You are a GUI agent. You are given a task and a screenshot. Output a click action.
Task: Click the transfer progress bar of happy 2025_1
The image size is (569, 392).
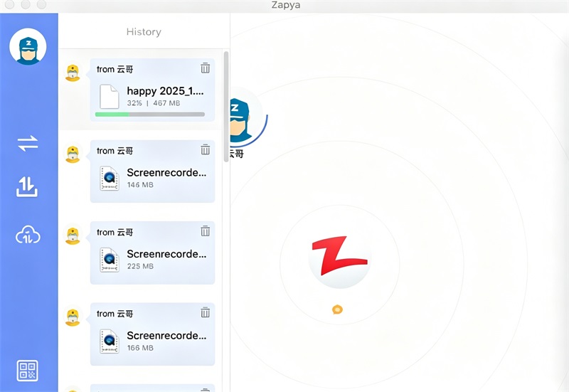coord(150,115)
